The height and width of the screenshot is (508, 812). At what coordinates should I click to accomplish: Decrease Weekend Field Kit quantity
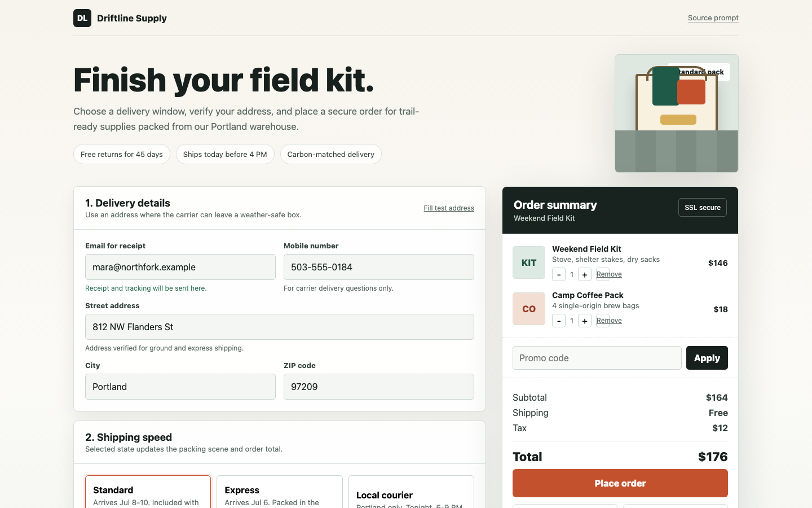click(x=559, y=275)
